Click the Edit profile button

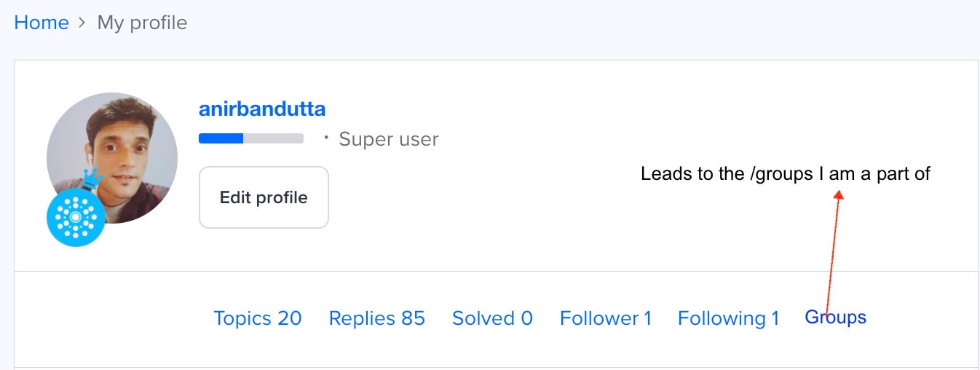[264, 197]
